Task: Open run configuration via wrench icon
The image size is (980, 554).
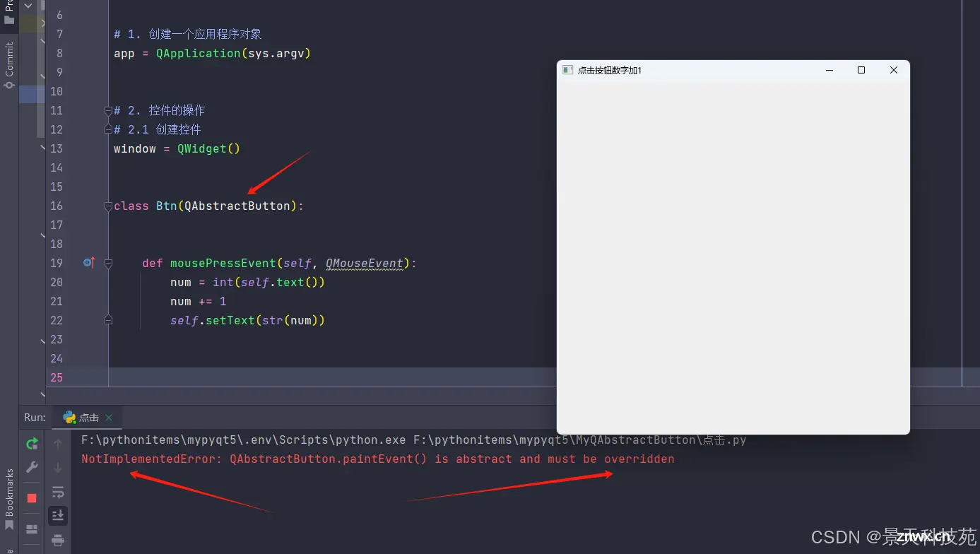Action: (x=32, y=467)
